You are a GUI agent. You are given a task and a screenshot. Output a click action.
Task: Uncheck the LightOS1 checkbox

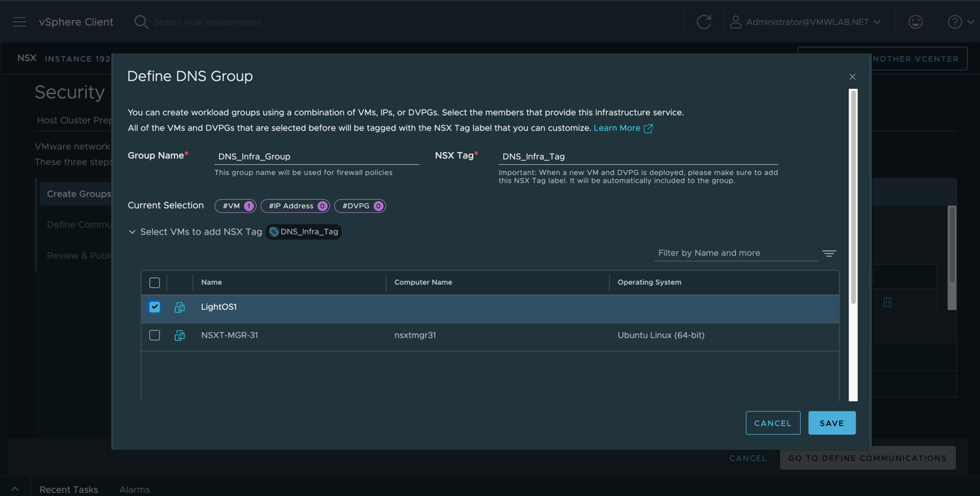(x=154, y=307)
